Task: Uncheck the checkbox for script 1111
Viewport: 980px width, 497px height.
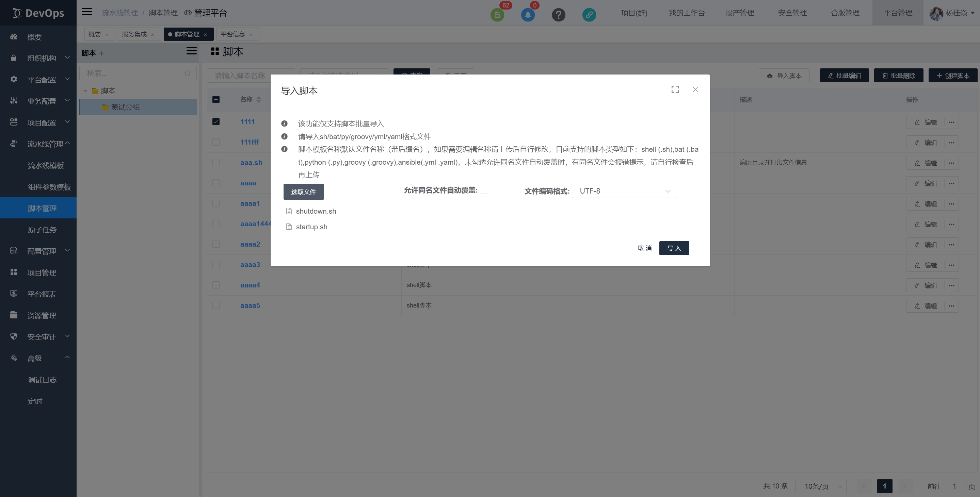Action: coord(216,122)
